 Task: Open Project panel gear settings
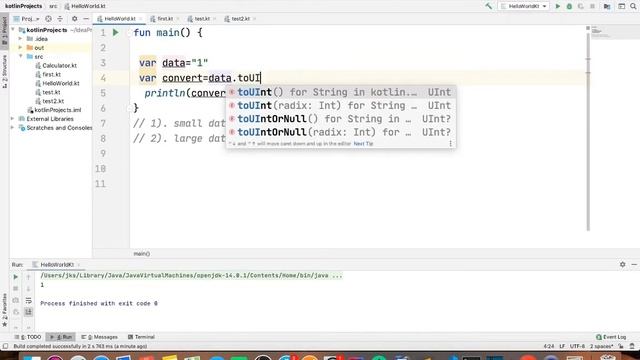point(74,19)
